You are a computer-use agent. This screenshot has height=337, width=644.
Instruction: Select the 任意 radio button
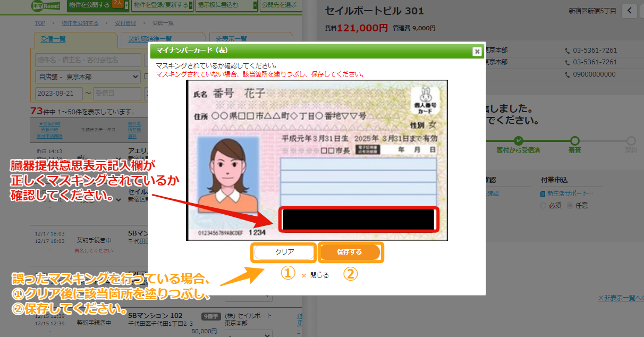pos(570,205)
